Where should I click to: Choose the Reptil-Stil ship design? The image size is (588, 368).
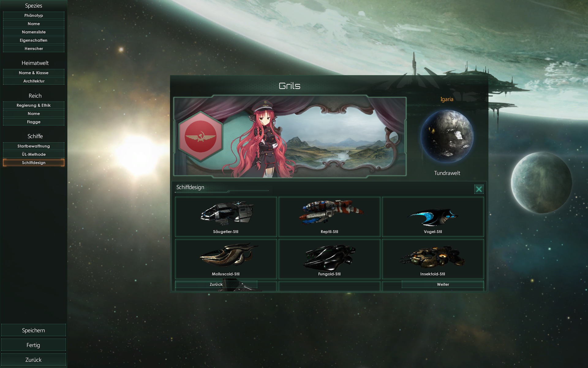coord(329,217)
